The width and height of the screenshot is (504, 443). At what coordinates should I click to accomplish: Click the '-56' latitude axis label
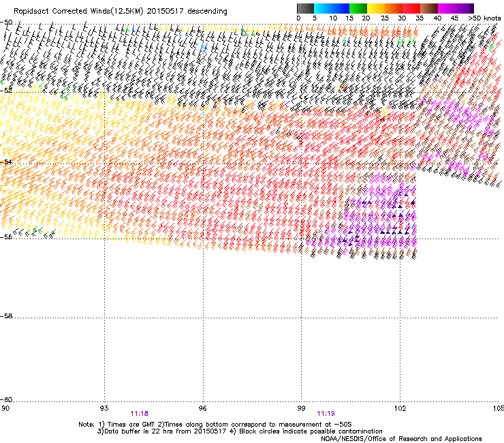[x=6, y=236]
